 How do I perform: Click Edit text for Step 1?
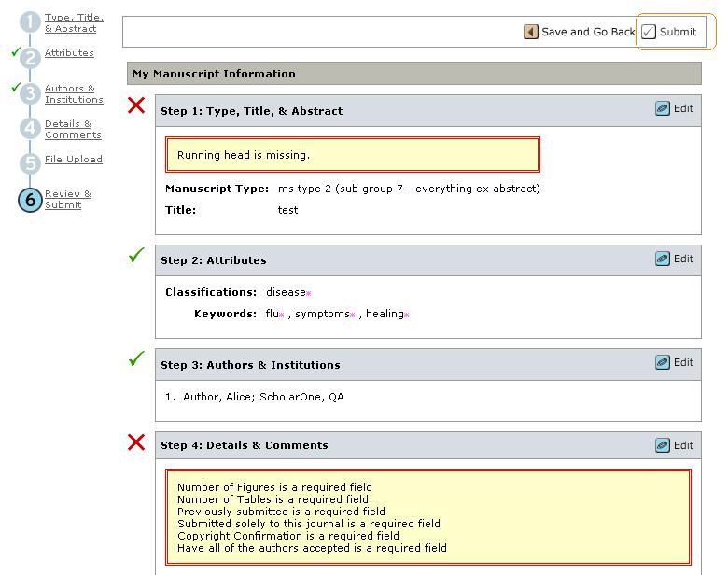pos(684,108)
